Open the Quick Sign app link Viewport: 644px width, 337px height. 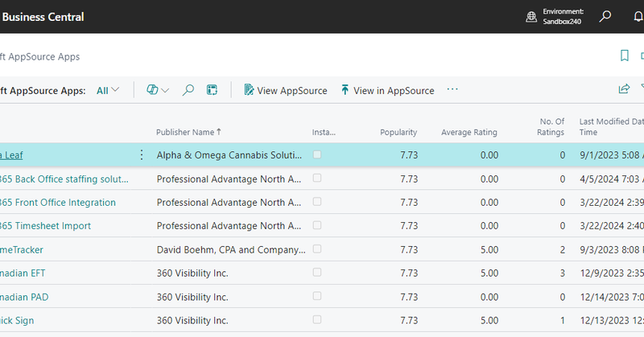[17, 321]
